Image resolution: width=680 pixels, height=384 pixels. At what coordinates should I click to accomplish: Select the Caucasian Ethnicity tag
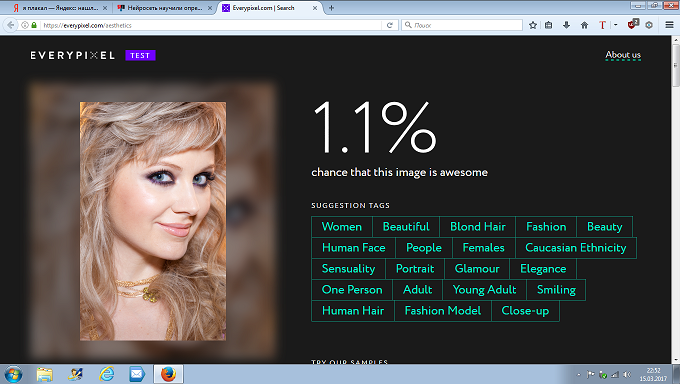tap(575, 248)
